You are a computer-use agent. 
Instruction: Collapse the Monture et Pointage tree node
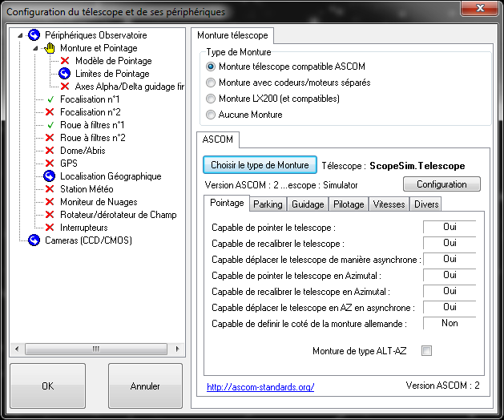coord(35,48)
